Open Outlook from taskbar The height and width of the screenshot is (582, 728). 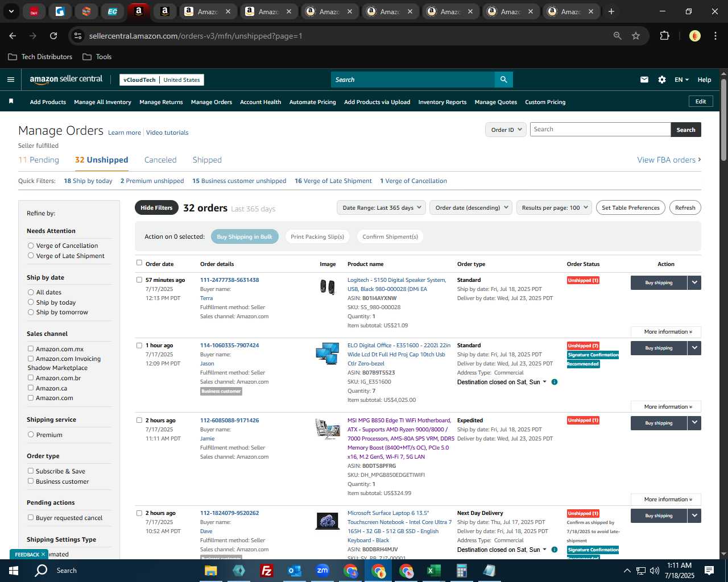pos(294,571)
